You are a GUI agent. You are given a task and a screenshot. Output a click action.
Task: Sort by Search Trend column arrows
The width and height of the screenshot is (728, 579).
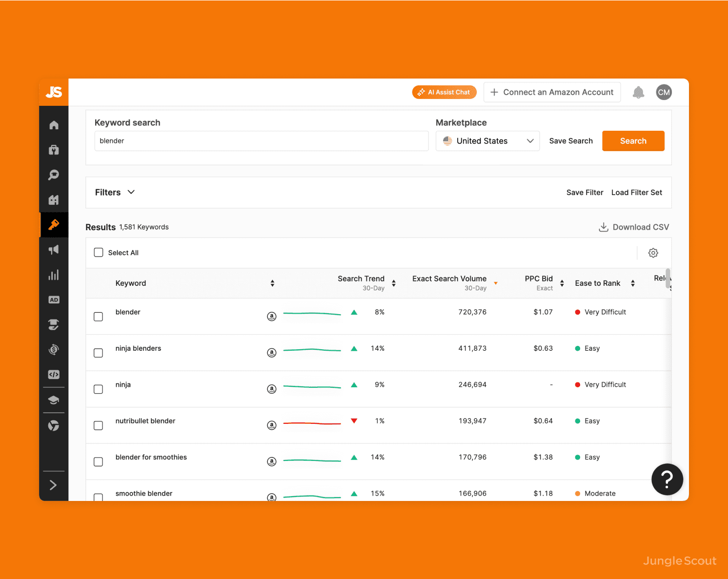point(394,283)
